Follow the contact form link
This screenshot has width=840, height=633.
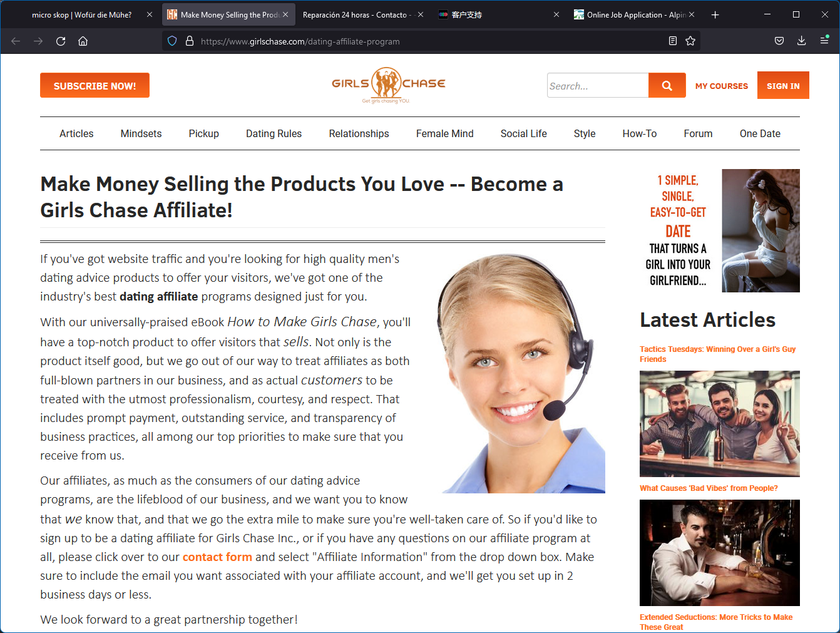coord(217,557)
